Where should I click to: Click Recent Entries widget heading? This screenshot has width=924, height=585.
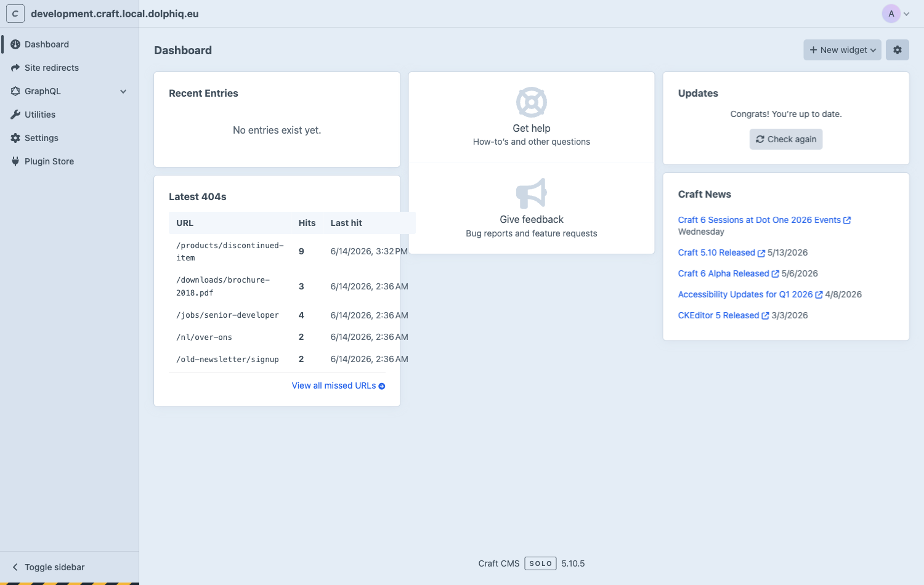(x=203, y=93)
